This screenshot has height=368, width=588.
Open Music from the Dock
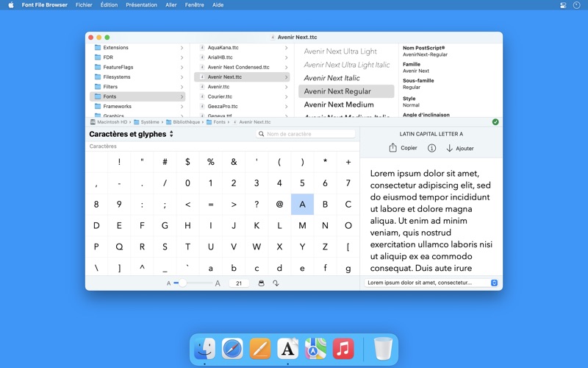(343, 349)
